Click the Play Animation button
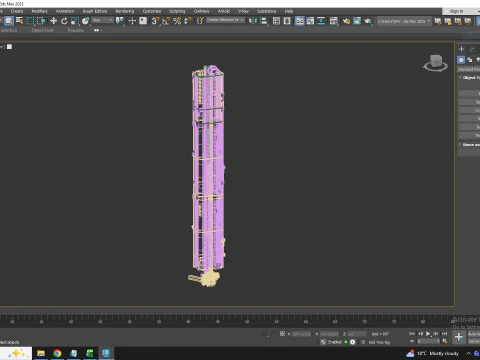Viewport: 480px width, 360px height. click(x=428, y=334)
